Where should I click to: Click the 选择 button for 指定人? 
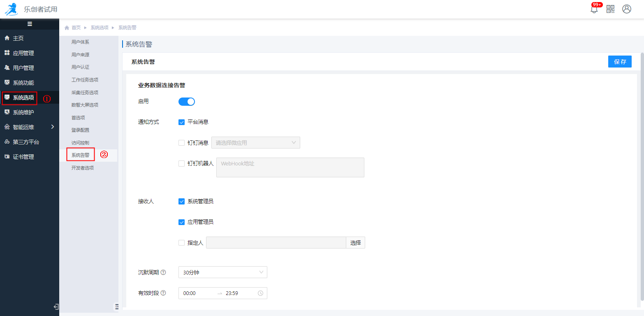point(355,243)
